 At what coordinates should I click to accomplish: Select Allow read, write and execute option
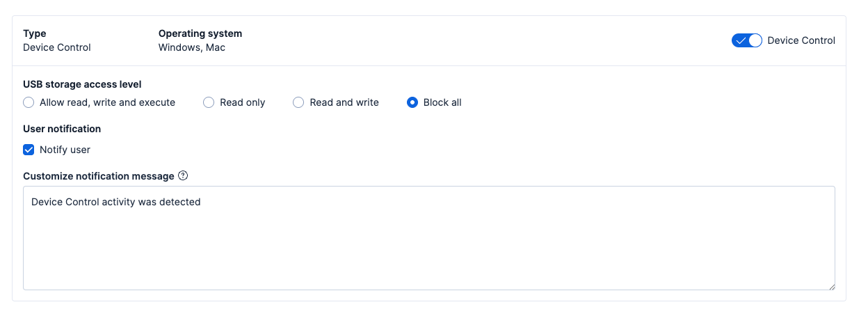coord(29,102)
